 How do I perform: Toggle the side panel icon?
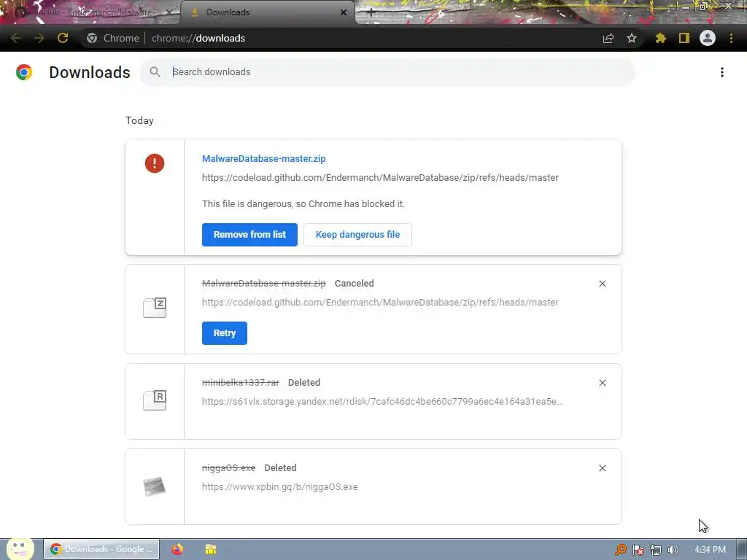(684, 38)
